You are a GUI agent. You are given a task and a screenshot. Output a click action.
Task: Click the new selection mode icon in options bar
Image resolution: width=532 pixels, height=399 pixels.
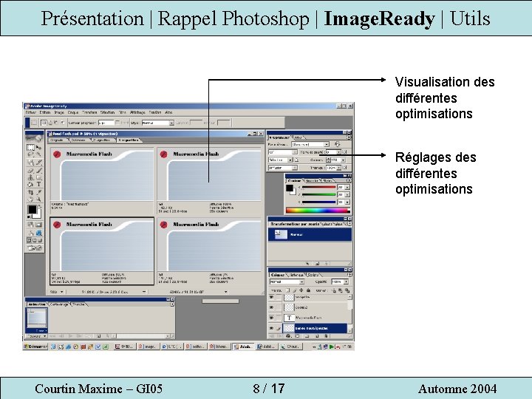[44, 123]
